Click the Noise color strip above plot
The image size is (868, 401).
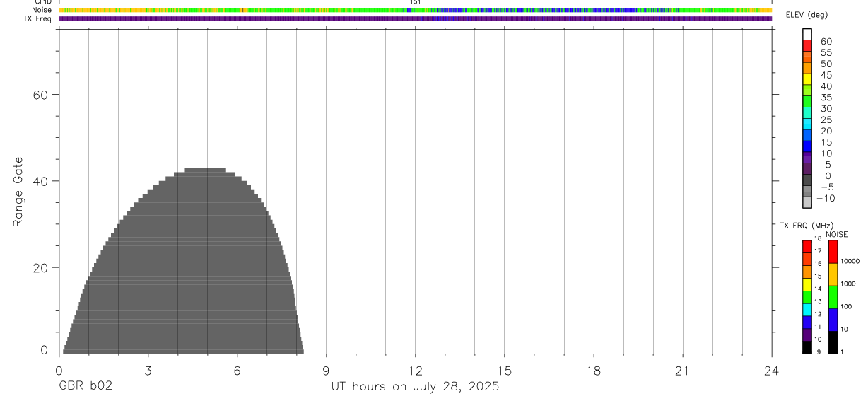click(x=416, y=10)
